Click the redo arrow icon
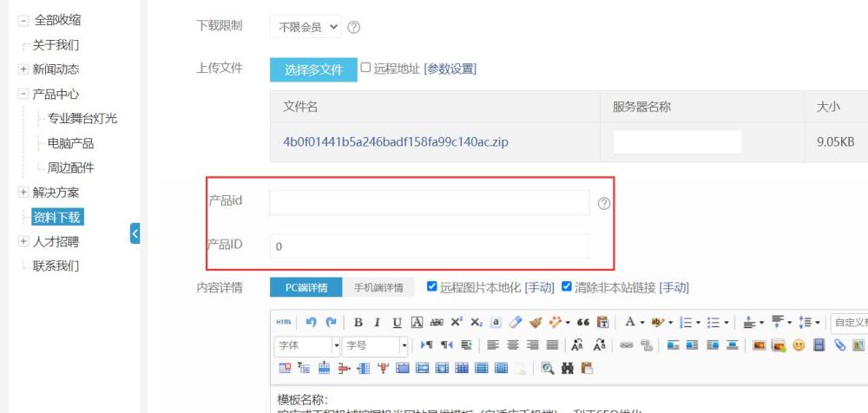This screenshot has width=868, height=413. (331, 322)
